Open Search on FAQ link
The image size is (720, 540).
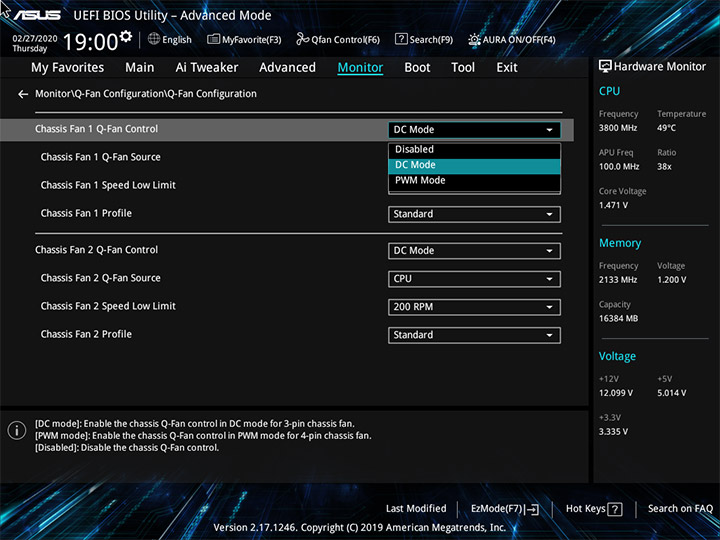680,509
